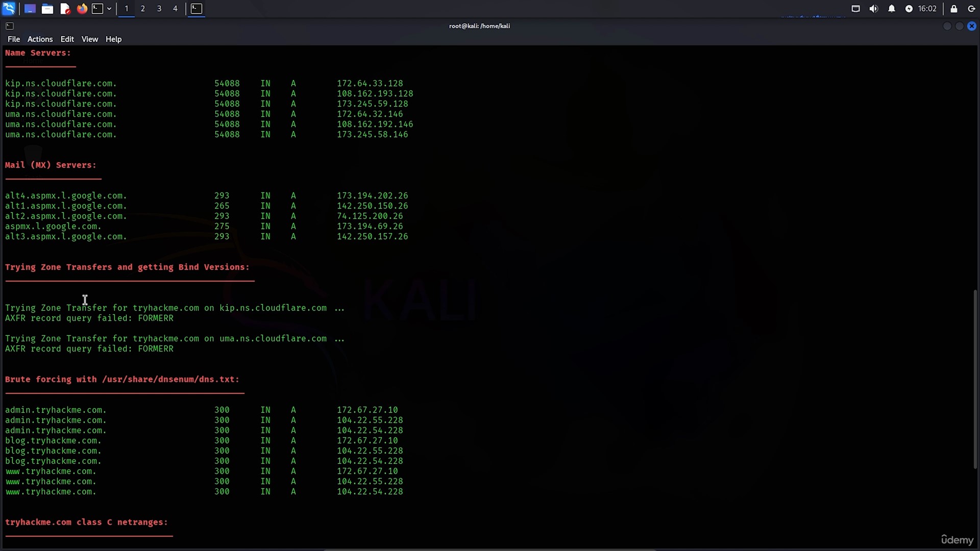Click the terminal window menu icon in titlebar
The width and height of the screenshot is (980, 551).
tap(10, 26)
